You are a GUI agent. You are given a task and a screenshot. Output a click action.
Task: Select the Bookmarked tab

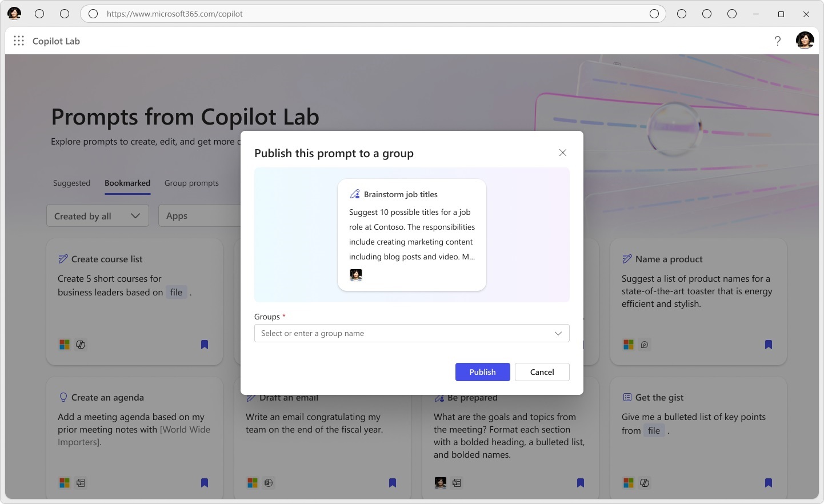[x=127, y=183]
